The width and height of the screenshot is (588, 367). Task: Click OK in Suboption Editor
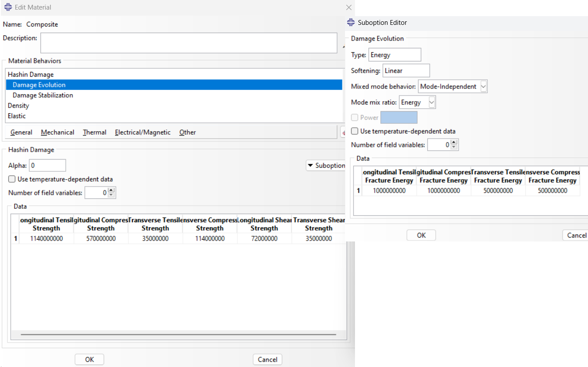coord(421,235)
